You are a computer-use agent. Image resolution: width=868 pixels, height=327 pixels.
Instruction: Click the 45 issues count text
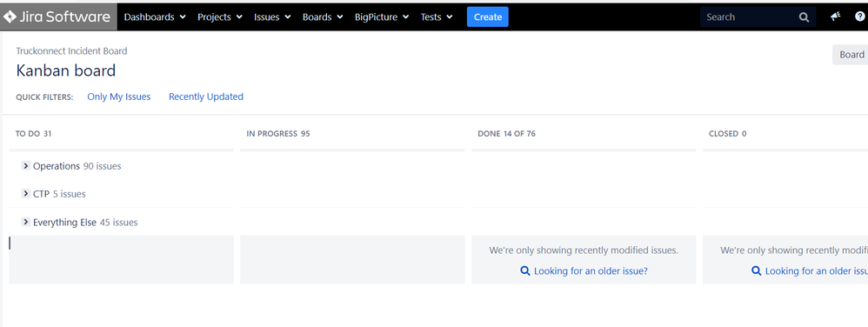[118, 223]
